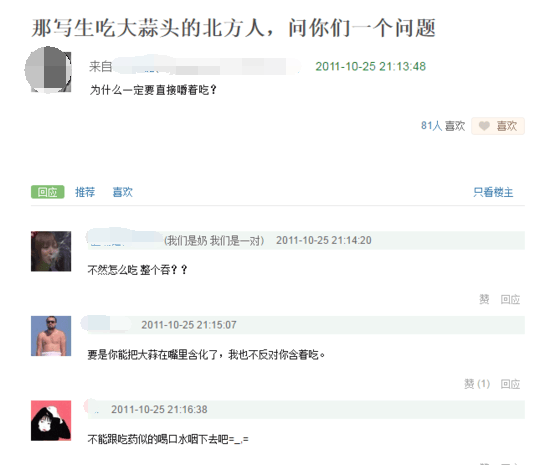
Task: Open the blurred group name after 来自
Action: (x=207, y=65)
